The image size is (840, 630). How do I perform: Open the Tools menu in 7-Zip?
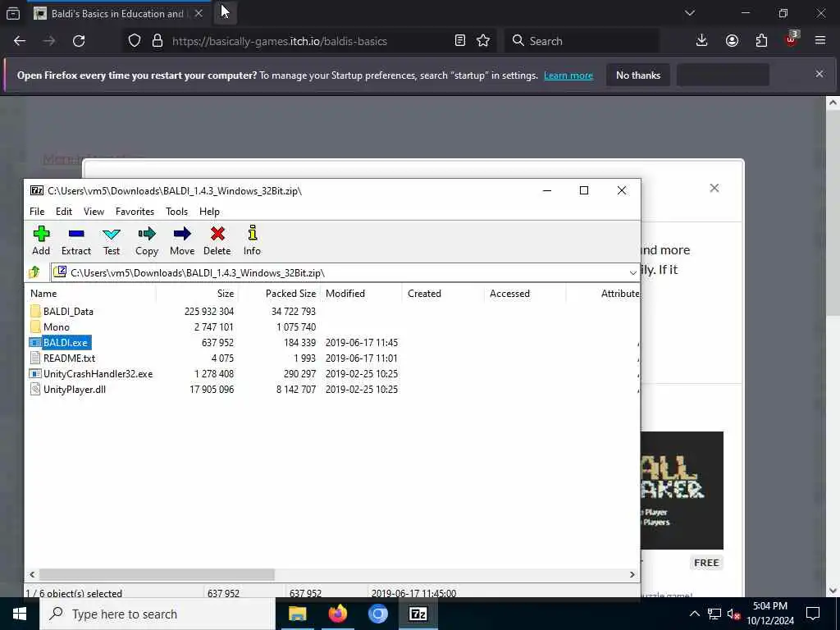pos(177,212)
